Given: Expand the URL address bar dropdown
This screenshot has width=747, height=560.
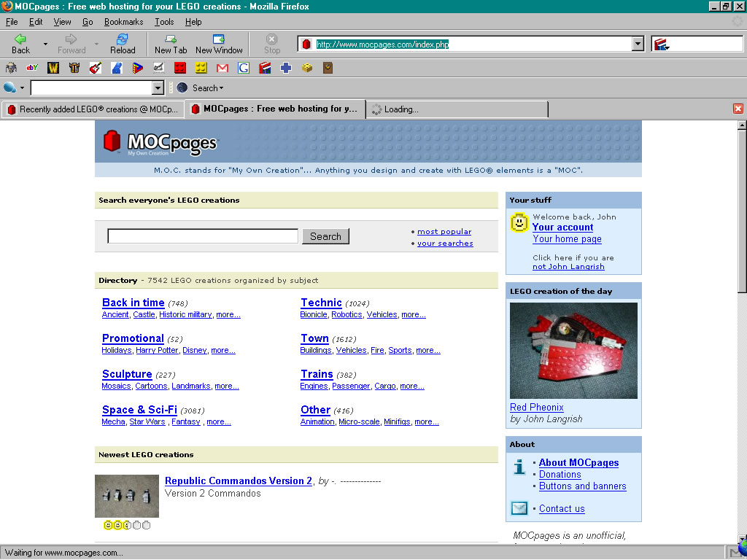Looking at the screenshot, I should click(638, 44).
